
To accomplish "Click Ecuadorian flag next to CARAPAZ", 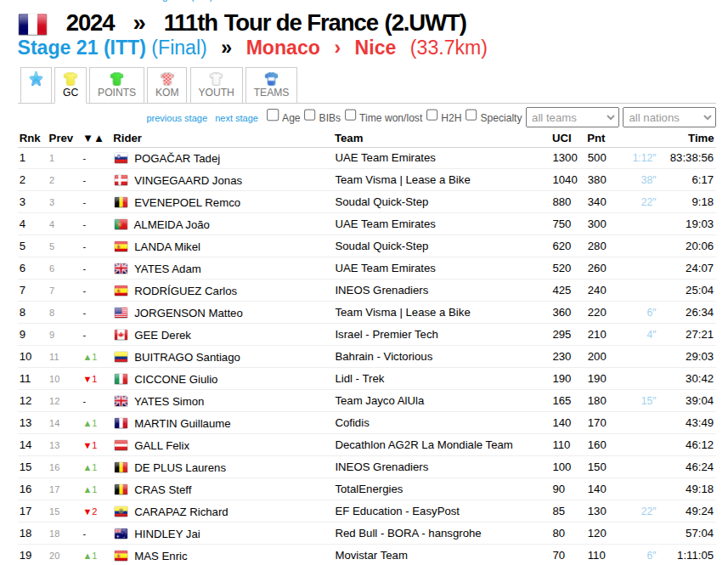I will click(x=121, y=511).
